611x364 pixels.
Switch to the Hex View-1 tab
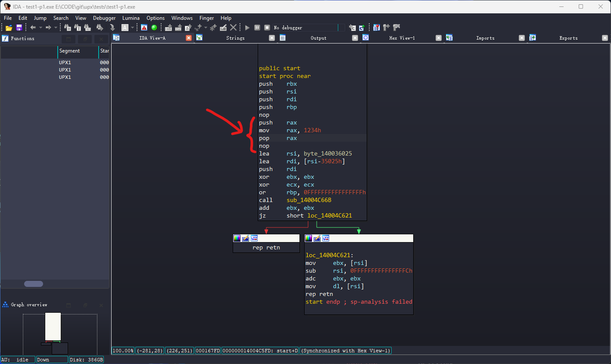[x=402, y=38]
